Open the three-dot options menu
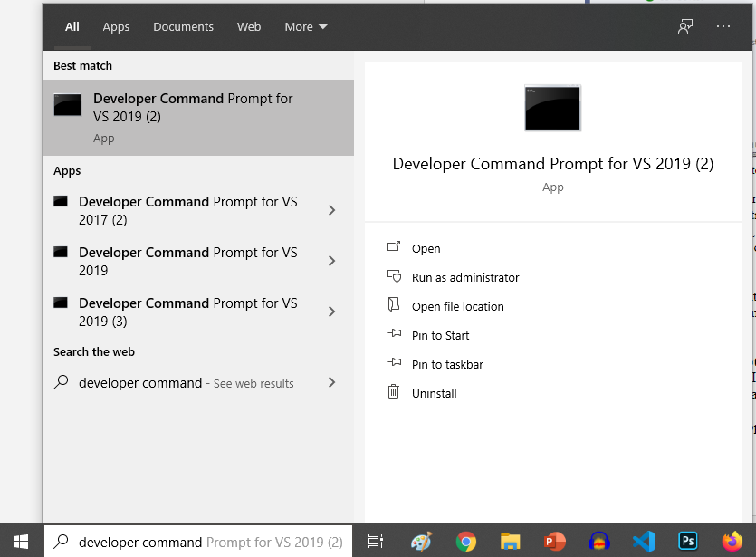Screen dimensions: 756x557 pyautogui.click(x=723, y=26)
